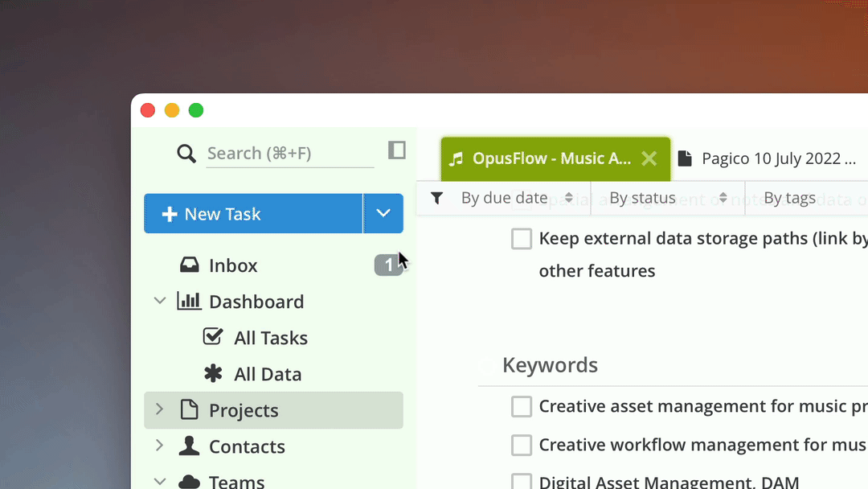Mark 'Creative workflow management' task as done

522,445
